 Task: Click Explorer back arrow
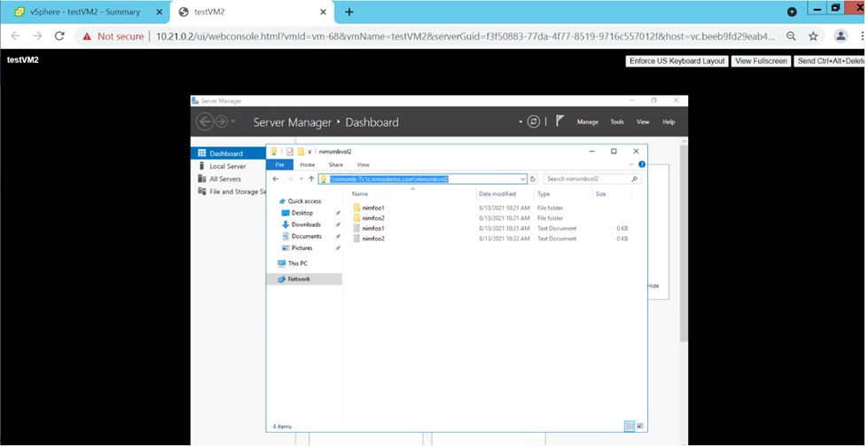[x=276, y=179]
